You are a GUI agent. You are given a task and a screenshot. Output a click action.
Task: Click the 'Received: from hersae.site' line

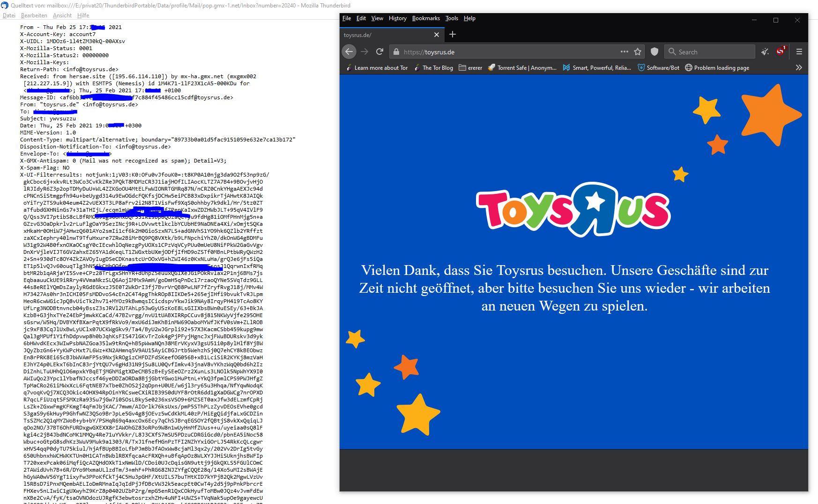pyautogui.click(x=138, y=76)
